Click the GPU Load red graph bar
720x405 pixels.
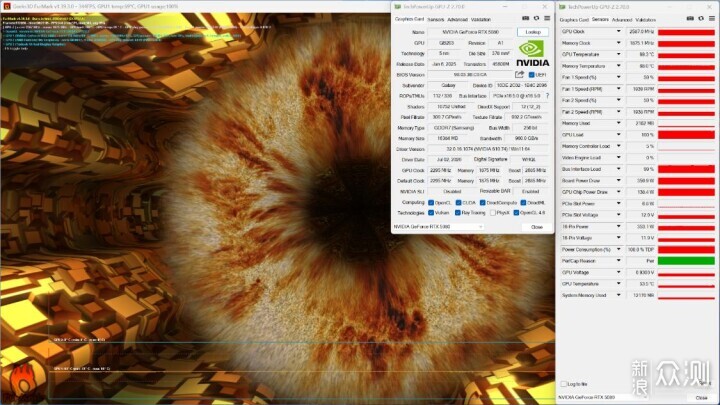tap(686, 135)
